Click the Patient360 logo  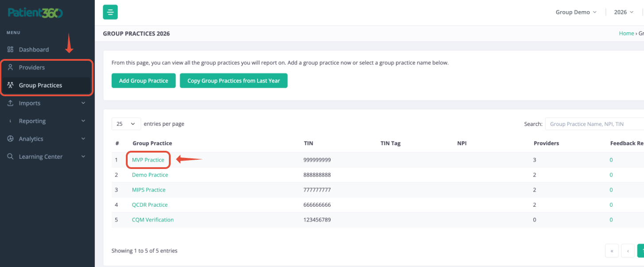point(35,13)
